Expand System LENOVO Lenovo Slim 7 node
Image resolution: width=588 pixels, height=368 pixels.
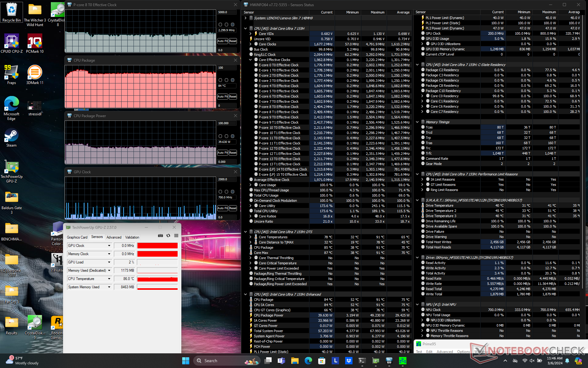245,18
